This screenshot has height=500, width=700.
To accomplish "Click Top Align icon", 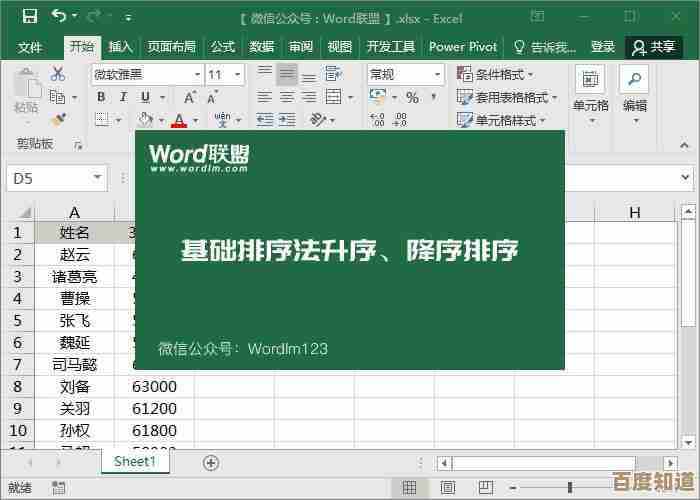I will click(x=264, y=73).
